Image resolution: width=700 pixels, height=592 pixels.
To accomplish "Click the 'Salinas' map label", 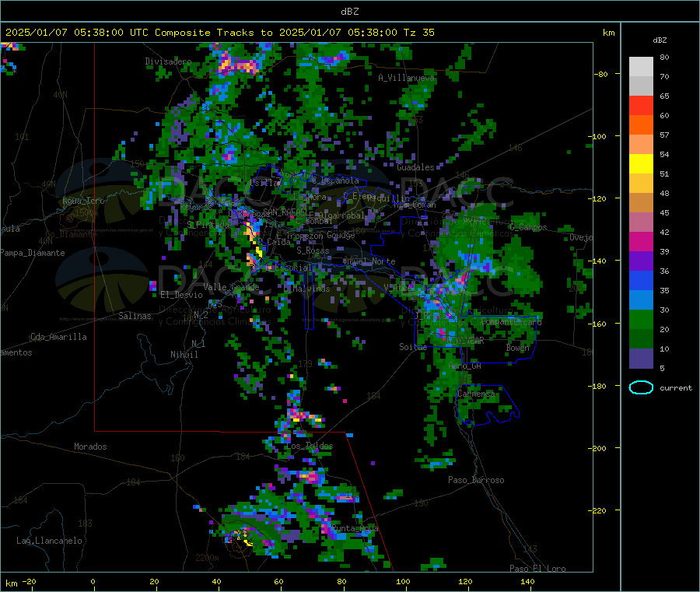I will coord(135,316).
